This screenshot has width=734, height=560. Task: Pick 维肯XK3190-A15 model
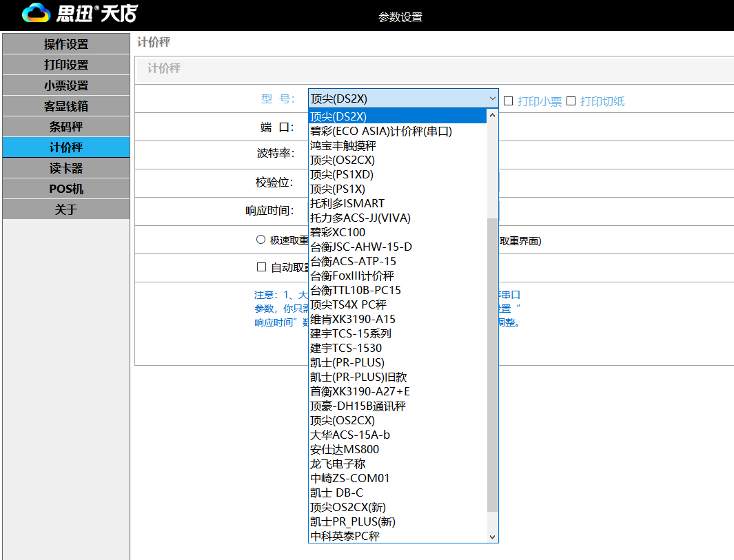(x=398, y=319)
